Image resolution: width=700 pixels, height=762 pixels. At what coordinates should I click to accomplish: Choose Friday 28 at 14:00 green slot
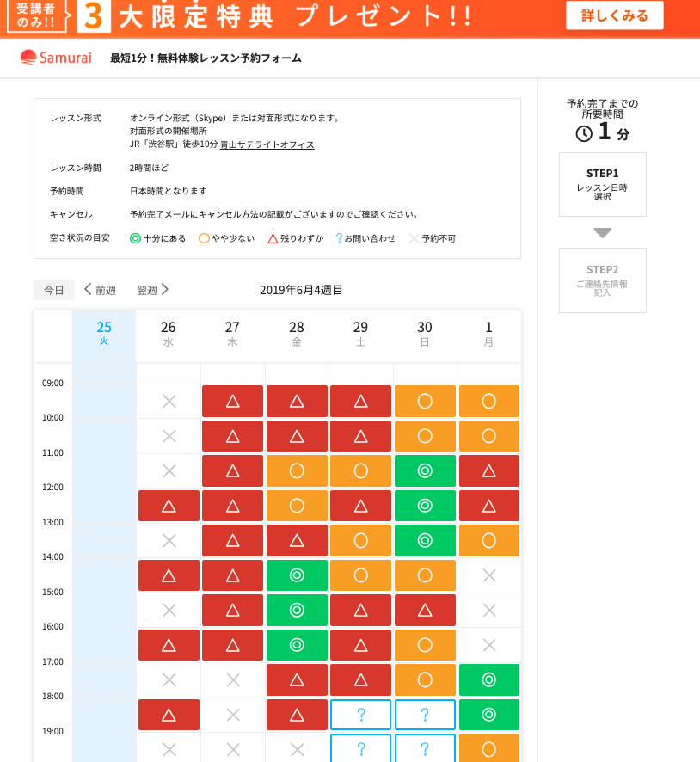point(297,575)
